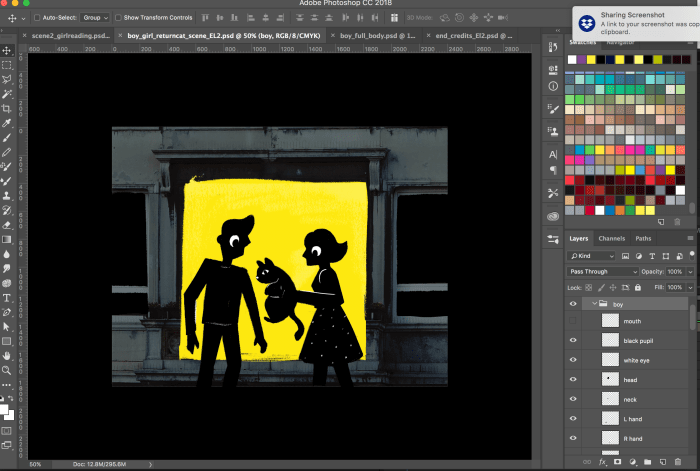
Task: Open the Paragraph panel icon
Action: pyautogui.click(x=553, y=170)
